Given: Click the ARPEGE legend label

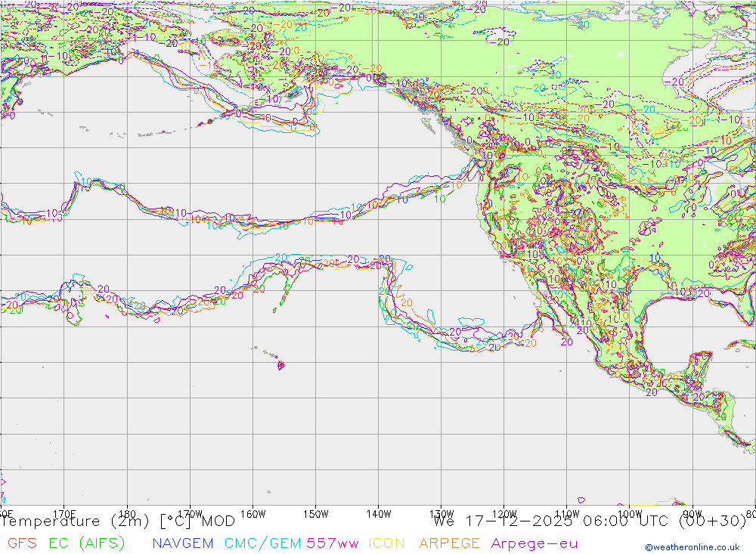Looking at the screenshot, I should click(449, 543).
